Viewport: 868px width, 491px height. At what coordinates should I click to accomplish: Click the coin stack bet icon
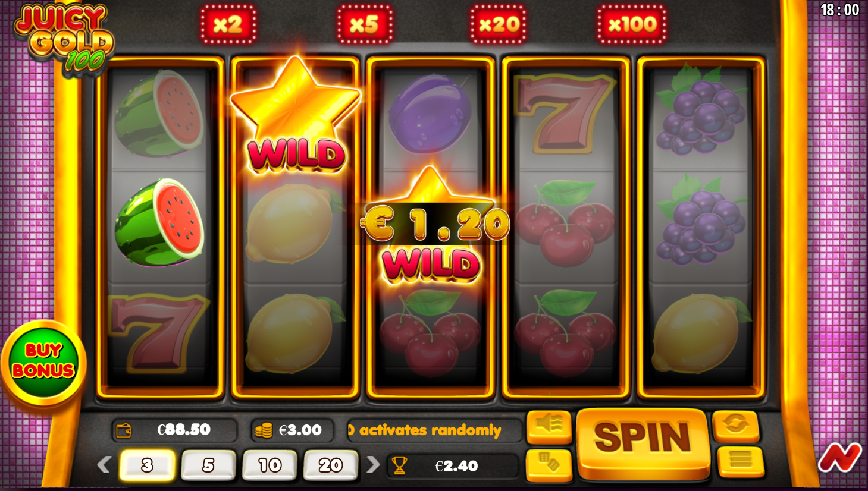264,430
